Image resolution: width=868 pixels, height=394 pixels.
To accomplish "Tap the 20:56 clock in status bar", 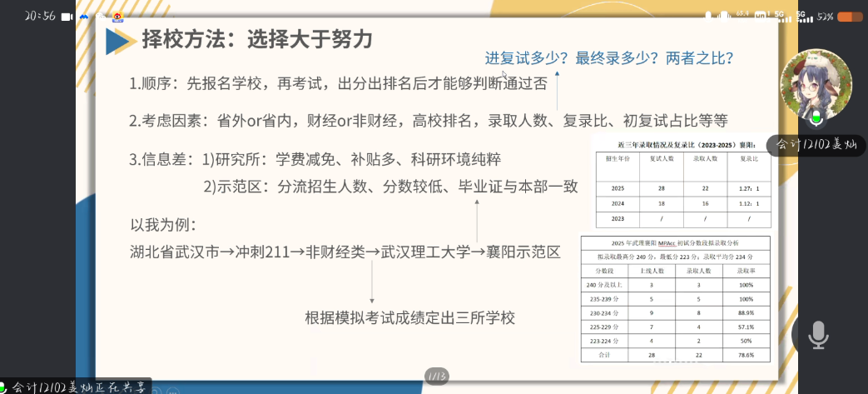I will tap(39, 16).
